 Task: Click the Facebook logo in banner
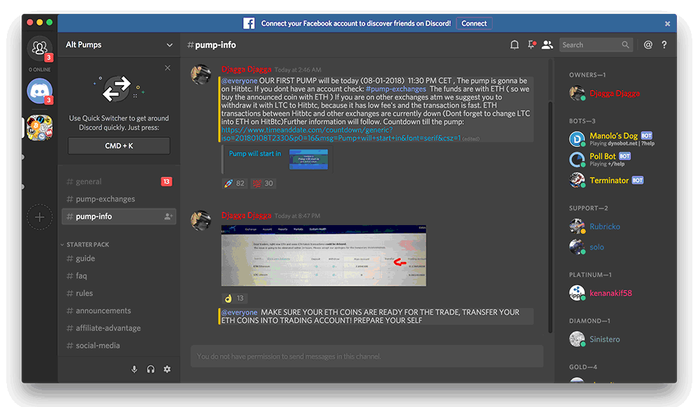(249, 23)
